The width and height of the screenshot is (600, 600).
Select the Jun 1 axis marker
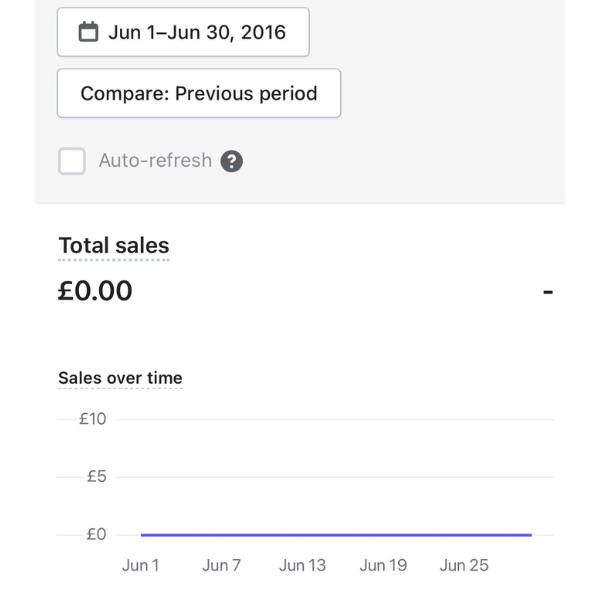141,565
